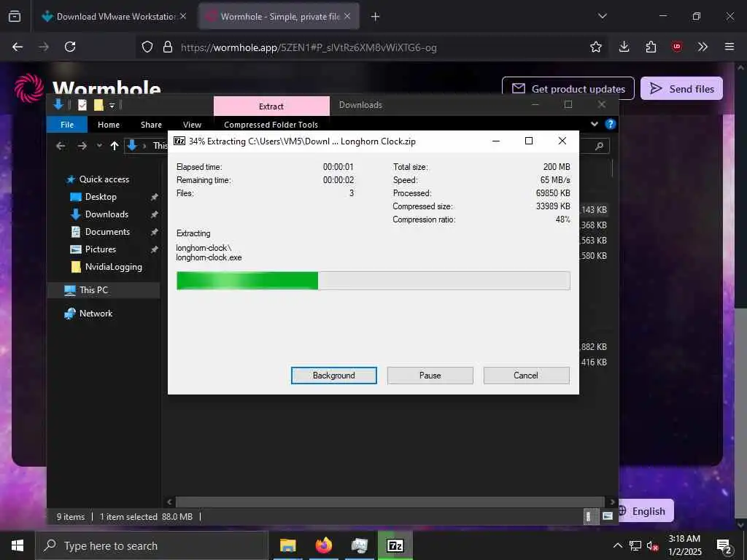Open the list all tabs dropdown
Image resolution: width=747 pixels, height=560 pixels.
pos(602,16)
